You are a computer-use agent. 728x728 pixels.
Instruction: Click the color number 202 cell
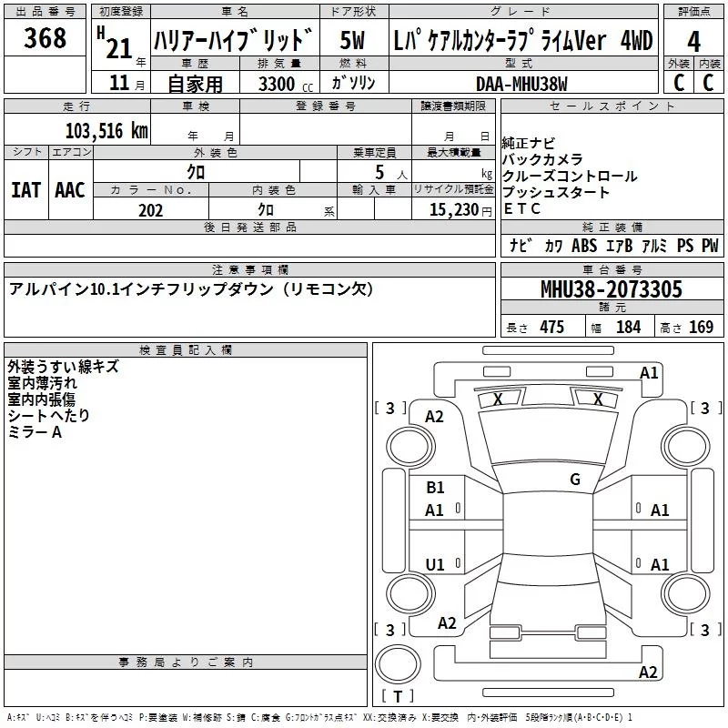151,210
